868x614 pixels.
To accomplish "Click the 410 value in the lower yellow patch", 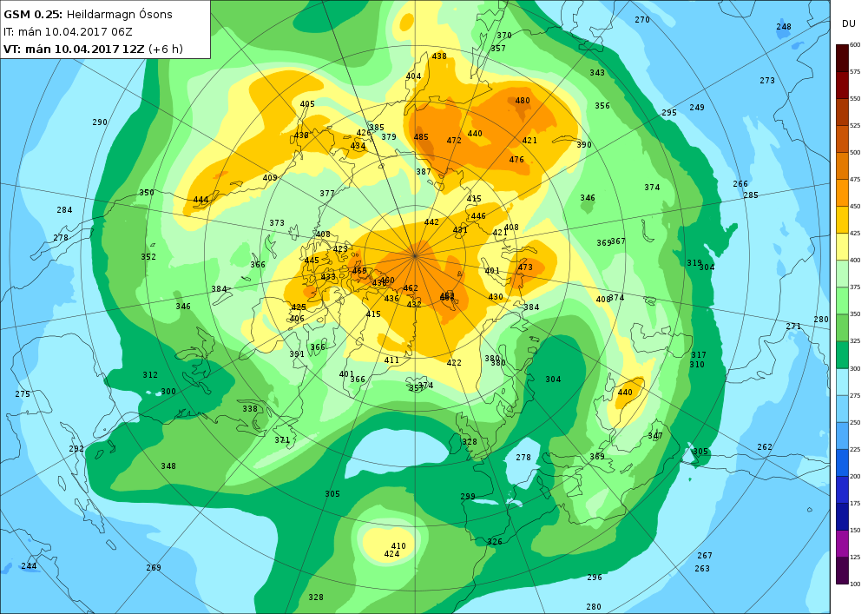I will pos(398,546).
